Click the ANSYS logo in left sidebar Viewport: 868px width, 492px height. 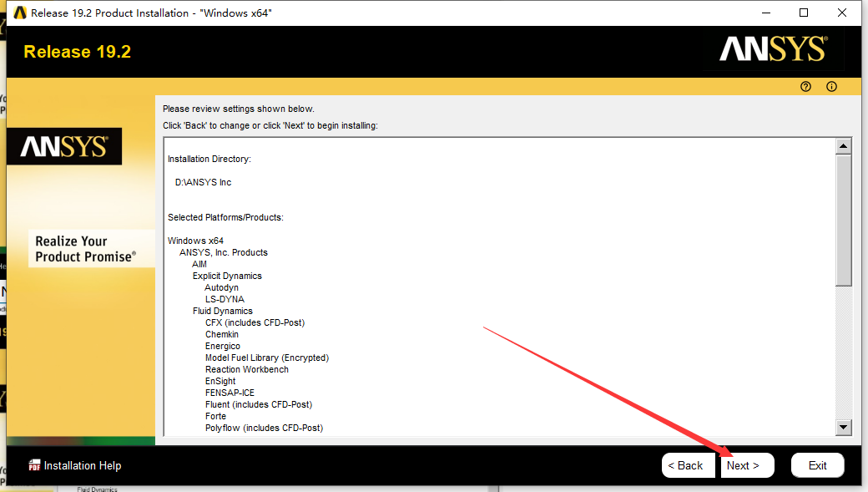click(64, 146)
